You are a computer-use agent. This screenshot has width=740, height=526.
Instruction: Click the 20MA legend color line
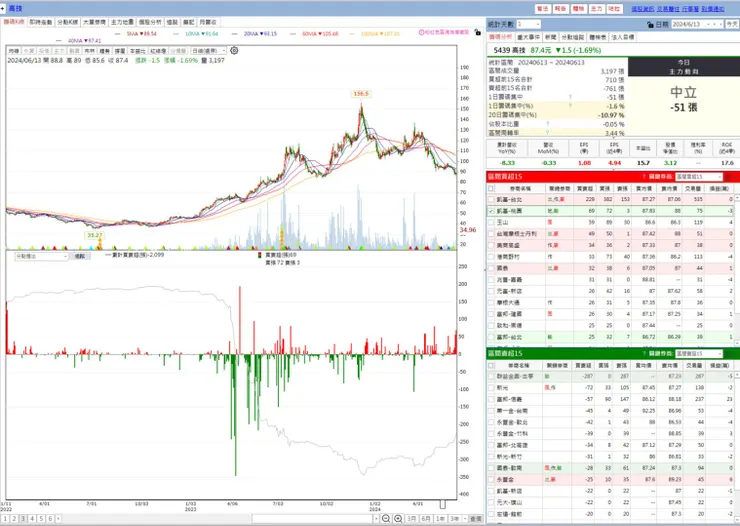235,34
